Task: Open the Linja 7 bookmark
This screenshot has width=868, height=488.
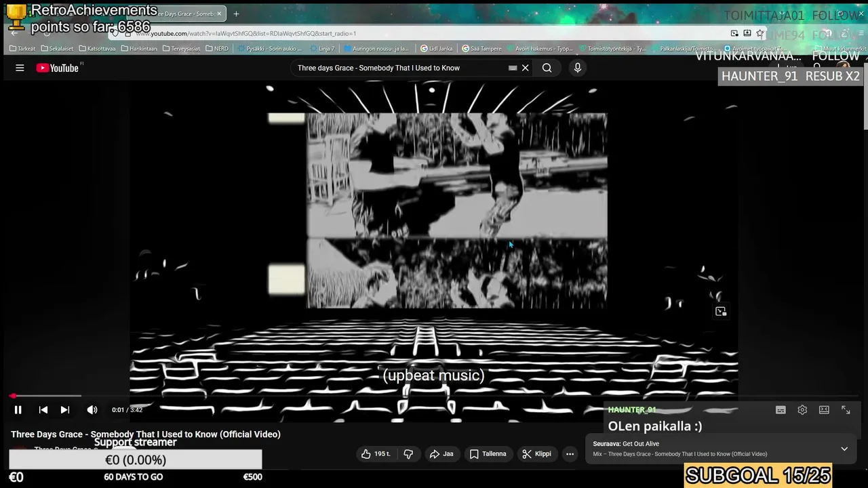Action: tap(322, 49)
